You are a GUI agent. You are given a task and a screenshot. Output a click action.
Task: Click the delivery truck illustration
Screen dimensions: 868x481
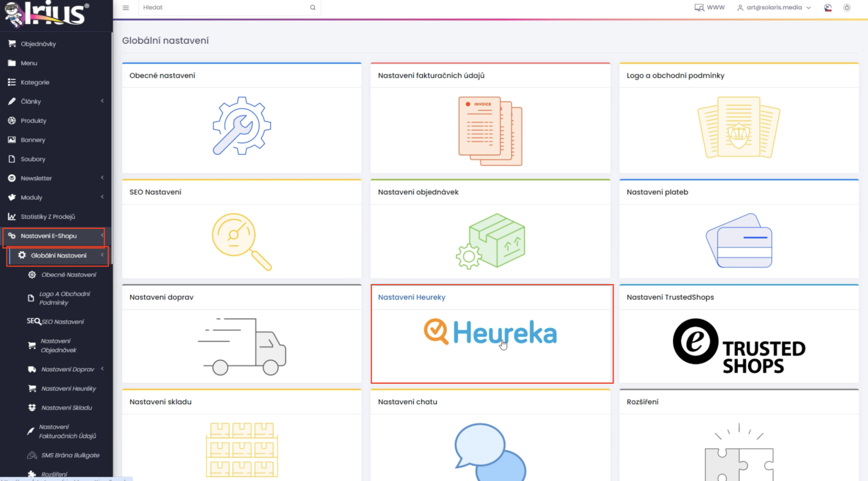(241, 346)
